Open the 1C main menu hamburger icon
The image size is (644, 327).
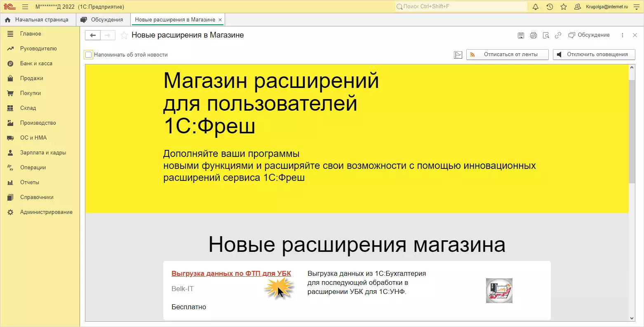coord(25,7)
